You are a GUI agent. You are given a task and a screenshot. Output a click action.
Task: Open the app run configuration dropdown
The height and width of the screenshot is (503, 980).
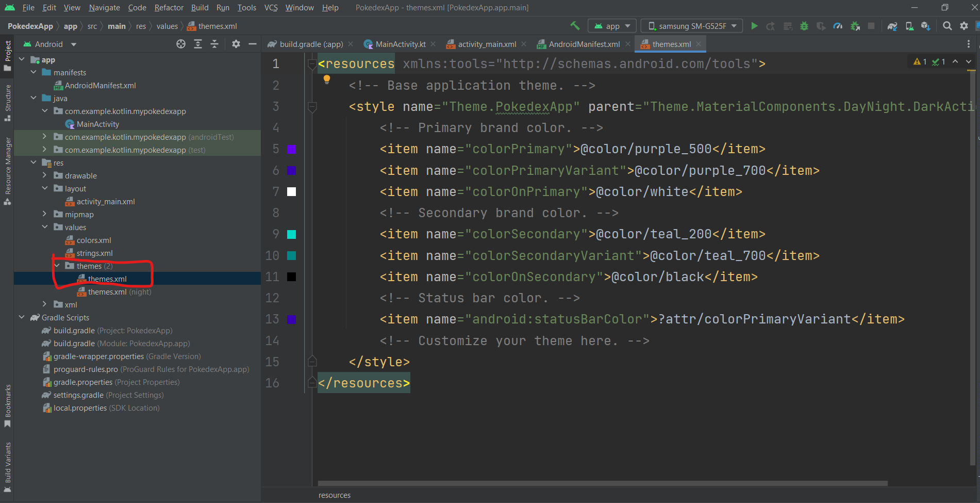(x=612, y=26)
